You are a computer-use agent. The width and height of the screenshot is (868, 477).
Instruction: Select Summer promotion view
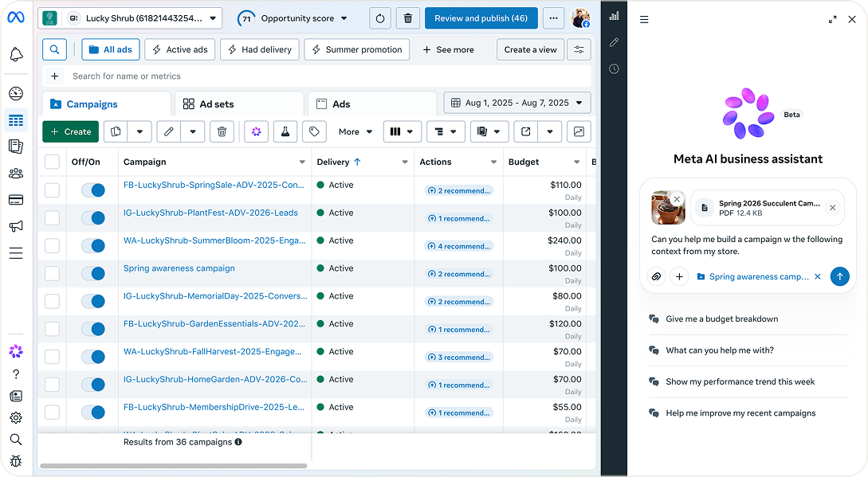tap(357, 49)
